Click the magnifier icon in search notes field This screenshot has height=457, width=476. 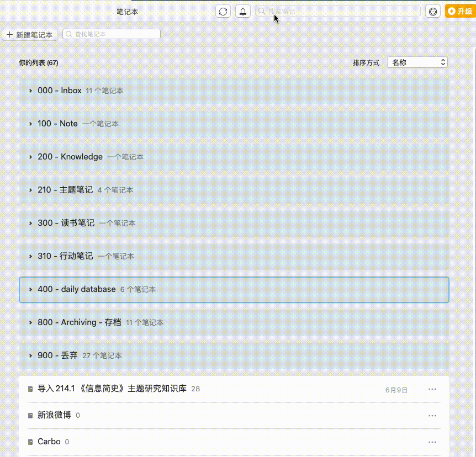point(261,11)
